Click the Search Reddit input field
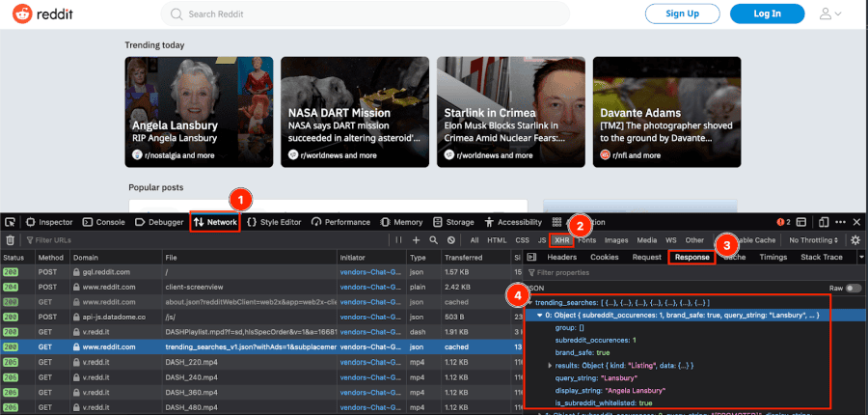Viewport: 868px width, 415px height. pyautogui.click(x=366, y=14)
